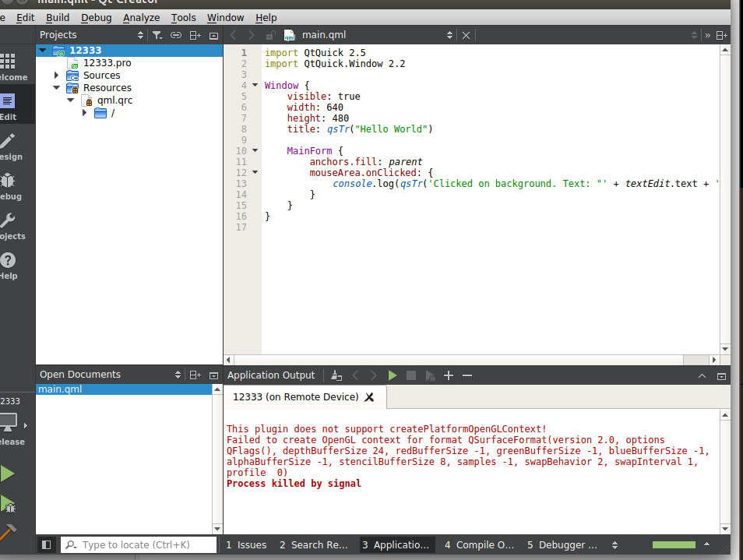Open the Window menu
Screen dimensions: 743x560
(x=226, y=18)
